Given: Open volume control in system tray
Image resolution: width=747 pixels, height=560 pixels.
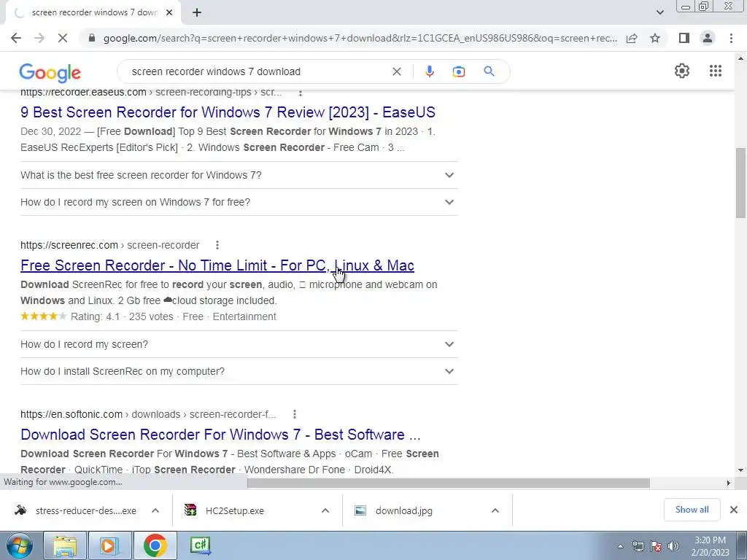Looking at the screenshot, I should (x=673, y=546).
